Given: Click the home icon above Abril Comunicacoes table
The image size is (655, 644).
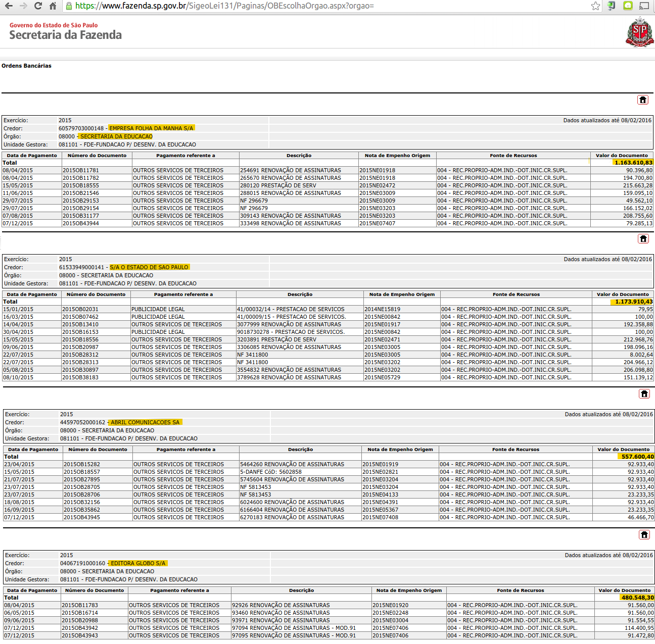Looking at the screenshot, I should [x=644, y=394].
